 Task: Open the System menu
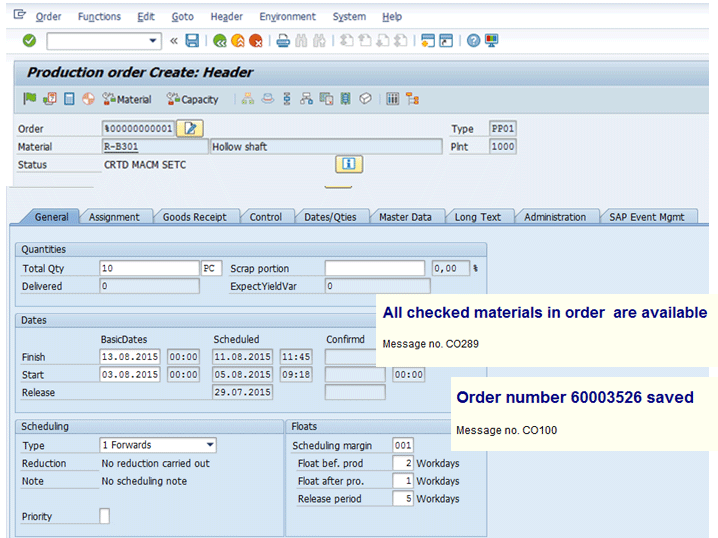(349, 16)
